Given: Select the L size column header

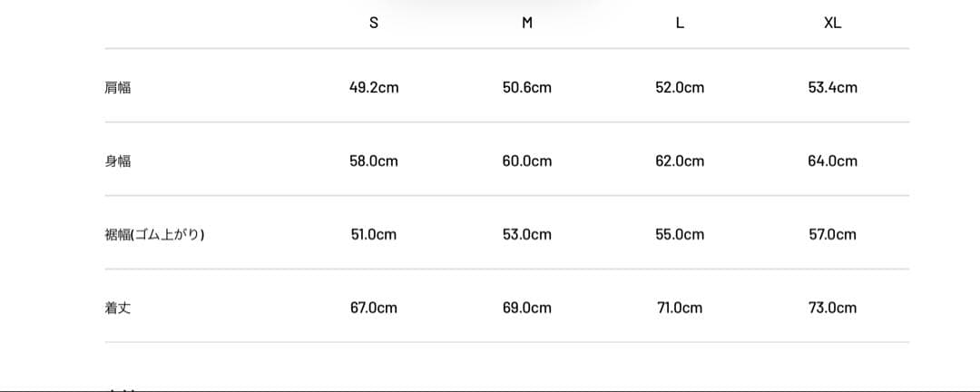Looking at the screenshot, I should (680, 24).
